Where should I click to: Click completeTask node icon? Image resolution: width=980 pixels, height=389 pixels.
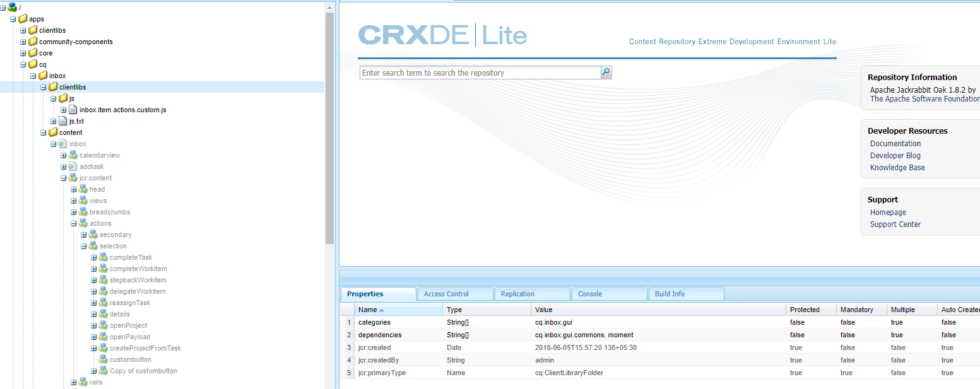pos(103,257)
